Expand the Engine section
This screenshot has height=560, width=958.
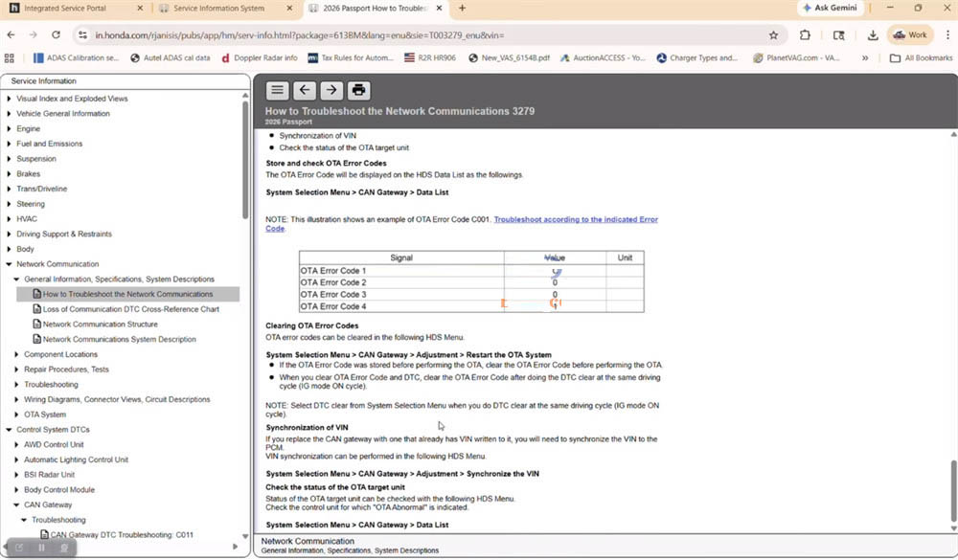pyautogui.click(x=9, y=129)
